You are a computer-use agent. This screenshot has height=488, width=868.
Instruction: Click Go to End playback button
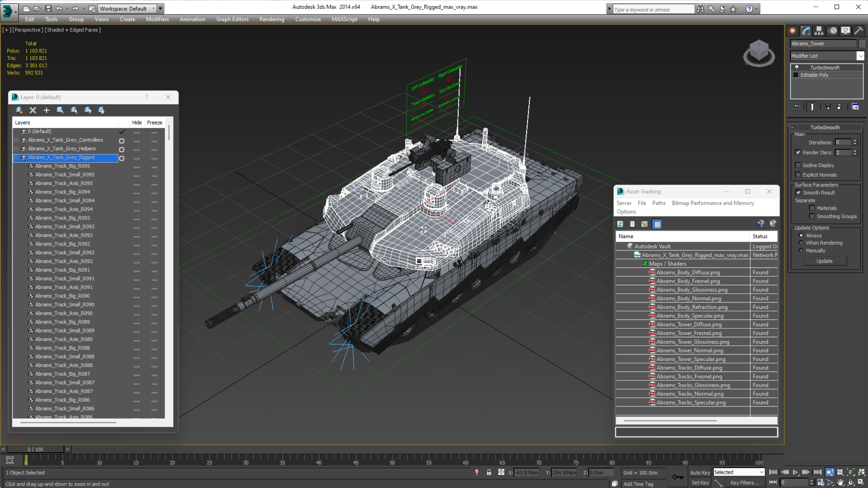click(817, 472)
